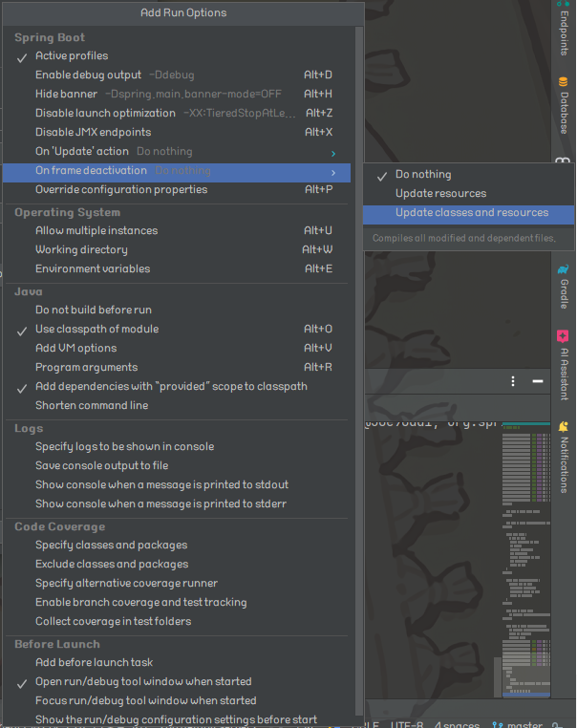The image size is (577, 728).
Task: Choose Show console when printed to stderr
Action: [x=177, y=503]
